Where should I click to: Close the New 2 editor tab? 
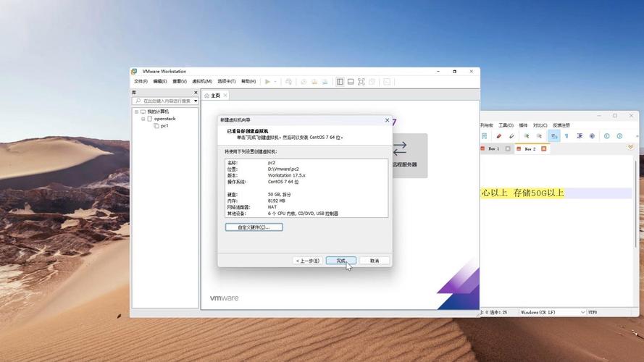(x=544, y=148)
